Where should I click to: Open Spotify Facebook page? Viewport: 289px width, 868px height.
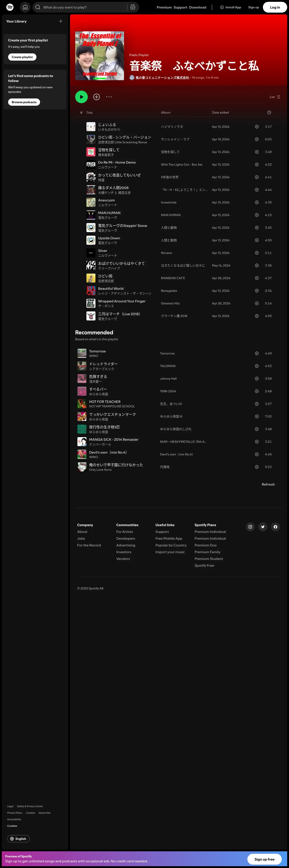(x=275, y=527)
